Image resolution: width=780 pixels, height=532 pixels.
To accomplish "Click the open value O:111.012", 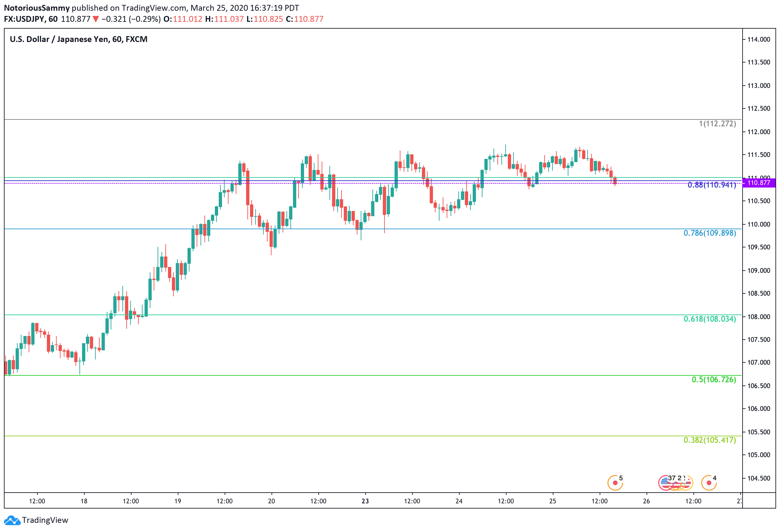I will [x=183, y=19].
